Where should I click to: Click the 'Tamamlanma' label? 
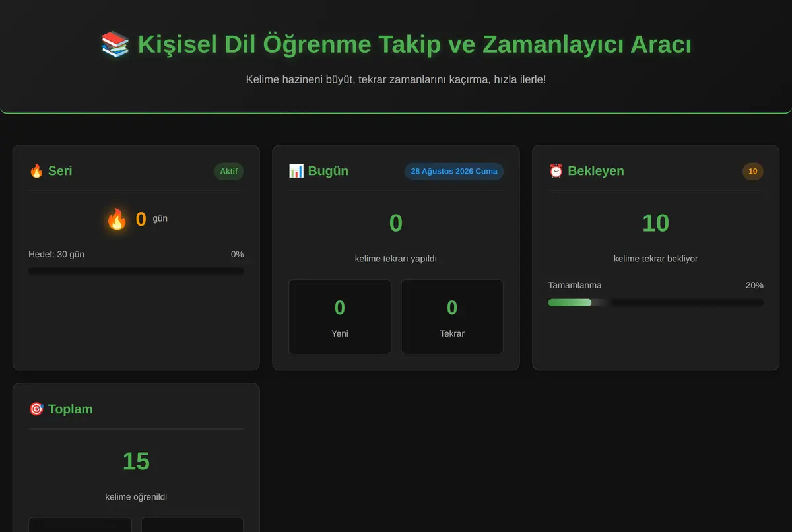click(x=575, y=285)
